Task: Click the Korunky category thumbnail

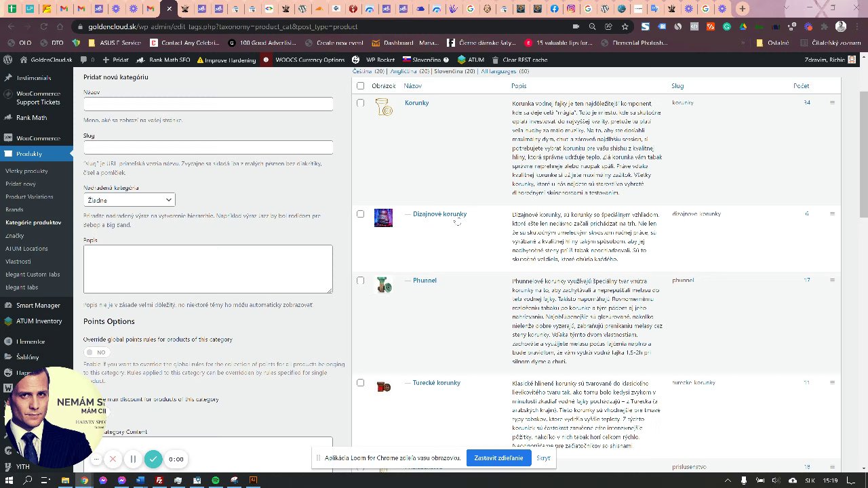Action: 384,106
